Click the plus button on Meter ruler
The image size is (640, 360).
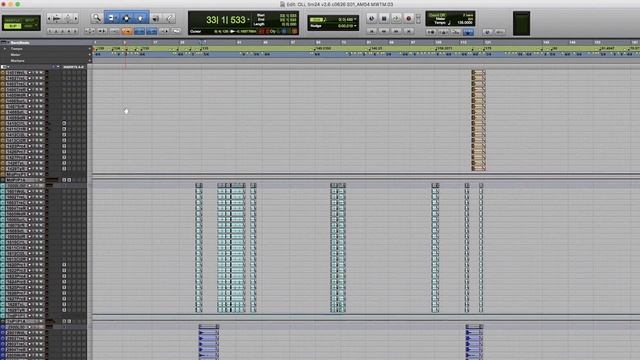click(89, 54)
